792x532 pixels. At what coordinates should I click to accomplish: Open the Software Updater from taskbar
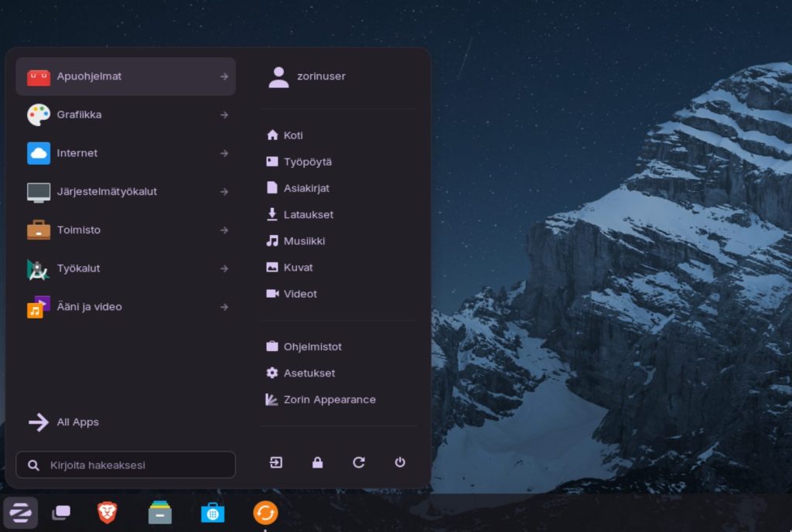[265, 513]
